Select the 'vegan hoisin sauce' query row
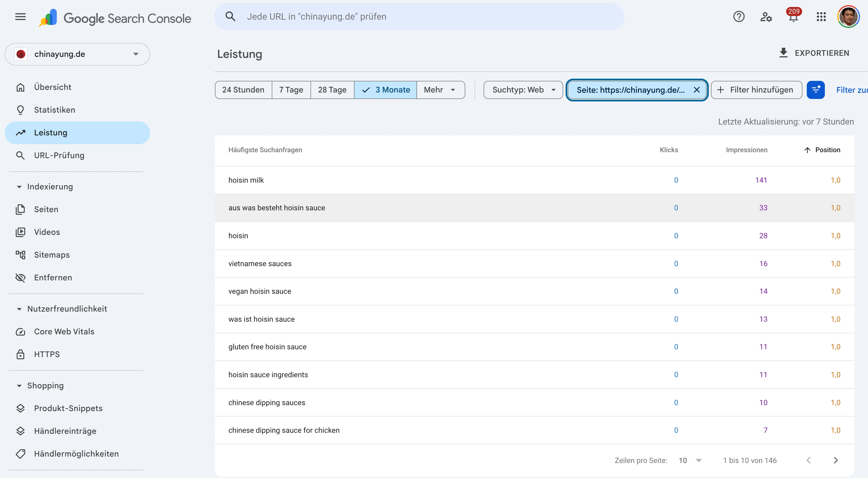 click(534, 291)
